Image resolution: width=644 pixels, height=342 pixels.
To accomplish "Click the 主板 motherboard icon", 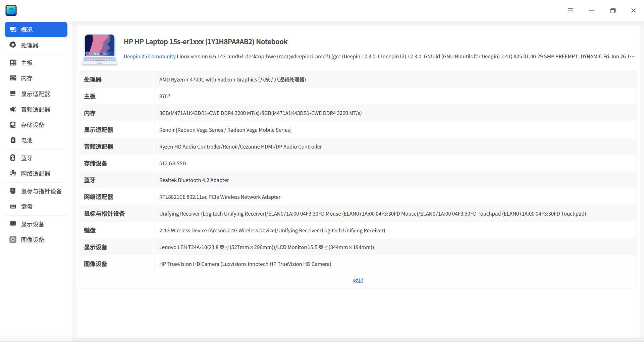I will (13, 63).
